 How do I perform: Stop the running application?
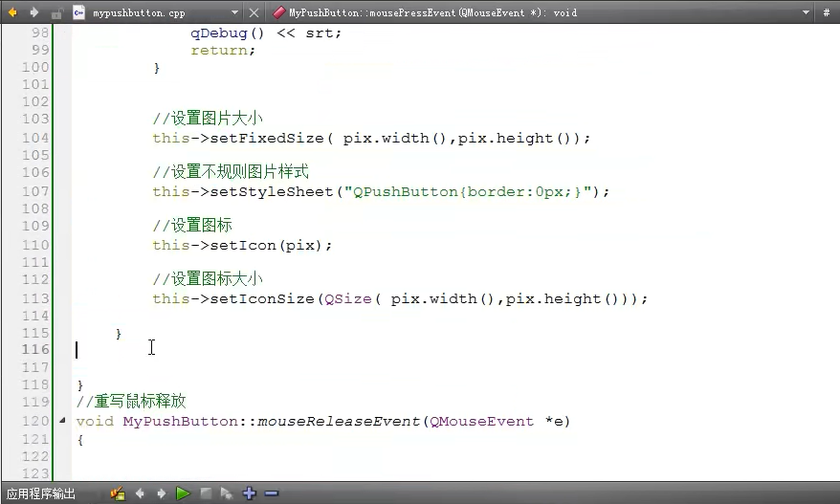206,493
